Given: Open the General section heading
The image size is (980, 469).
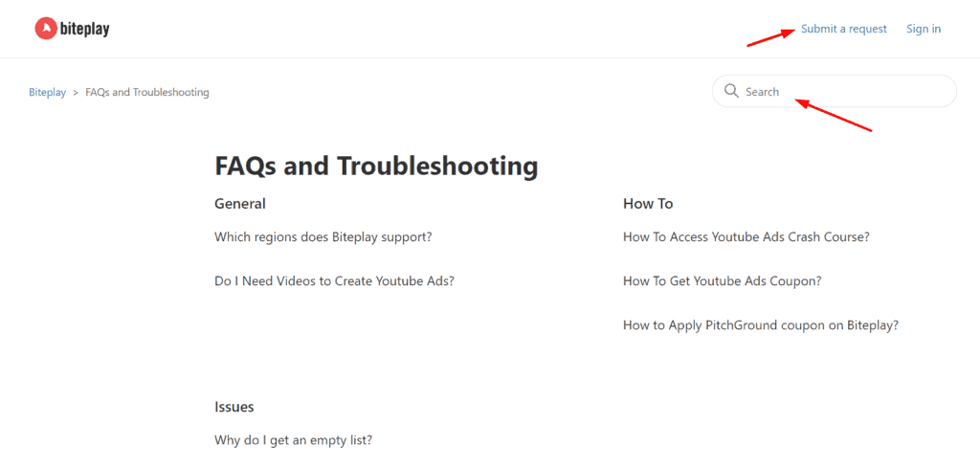Looking at the screenshot, I should (x=240, y=204).
